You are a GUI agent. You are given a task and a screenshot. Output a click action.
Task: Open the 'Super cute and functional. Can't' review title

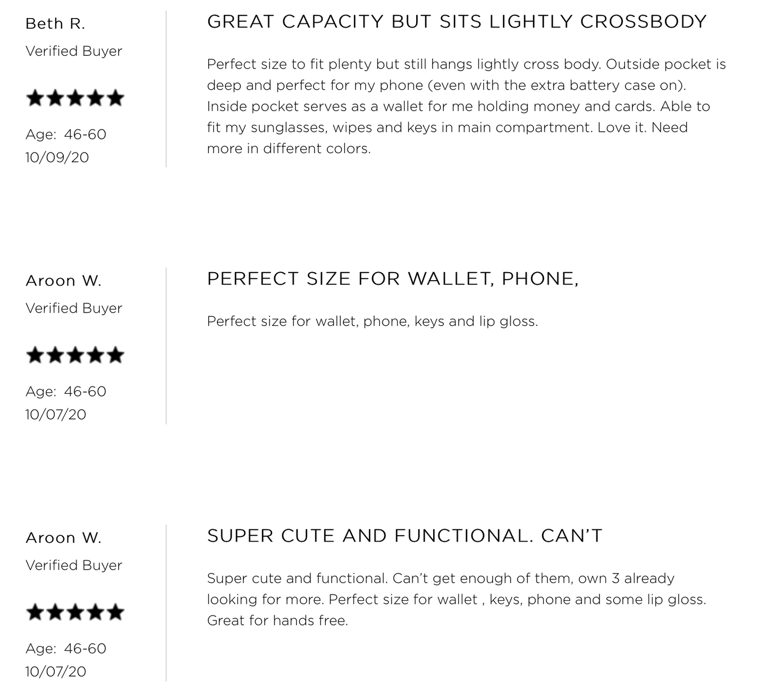coord(404,536)
